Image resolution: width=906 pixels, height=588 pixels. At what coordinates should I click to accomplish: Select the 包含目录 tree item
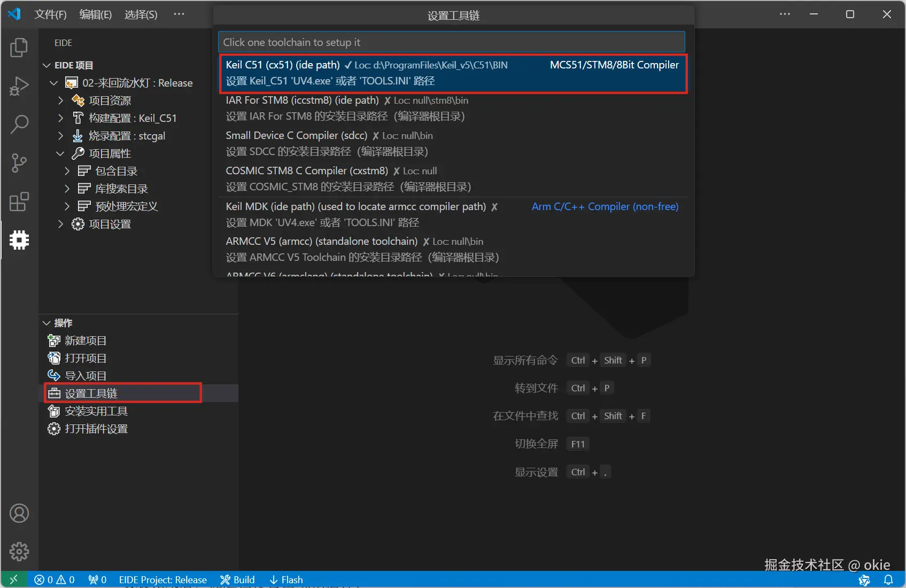click(117, 171)
